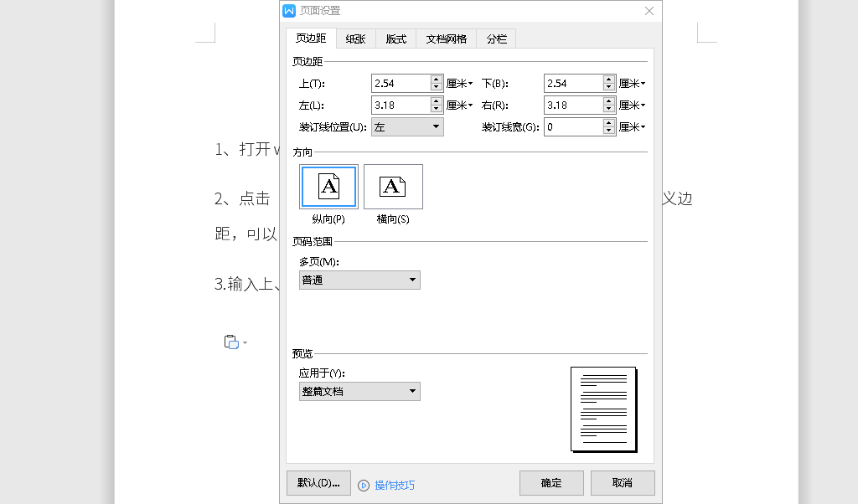This screenshot has height=504, width=858.
Task: Increase 装订线宽 value with its stepper arrow
Action: 608,122
